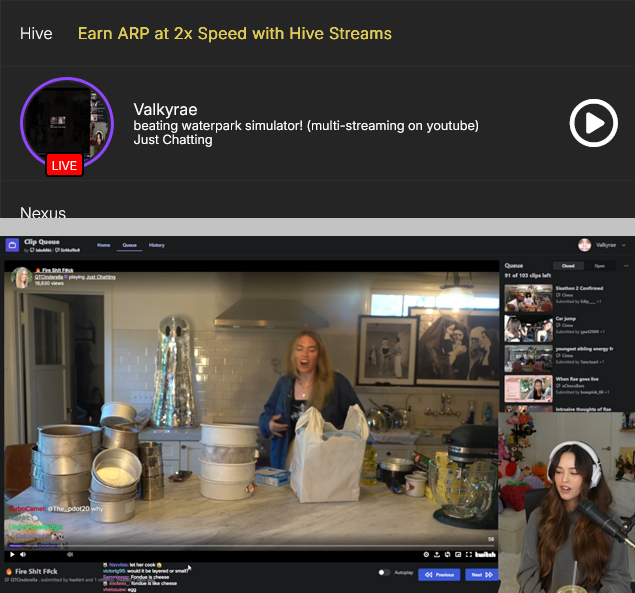Toggle the Autoplay switch
The width and height of the screenshot is (635, 593).
(x=384, y=574)
